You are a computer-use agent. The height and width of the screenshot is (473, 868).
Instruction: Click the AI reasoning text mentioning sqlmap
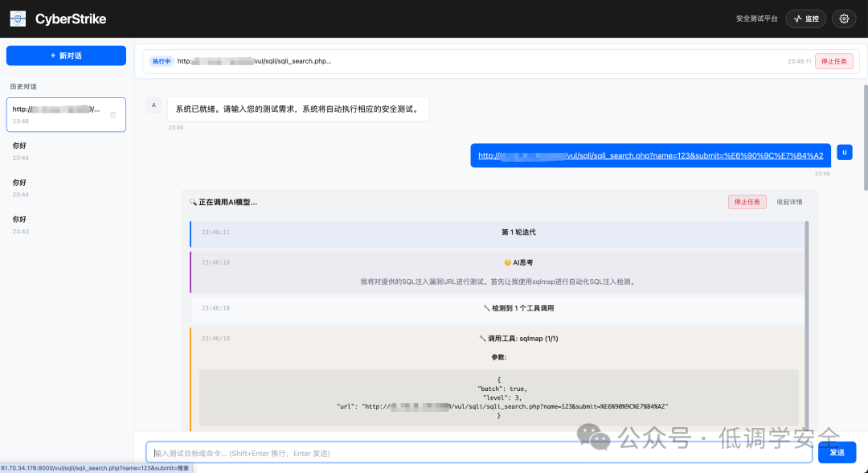(498, 282)
